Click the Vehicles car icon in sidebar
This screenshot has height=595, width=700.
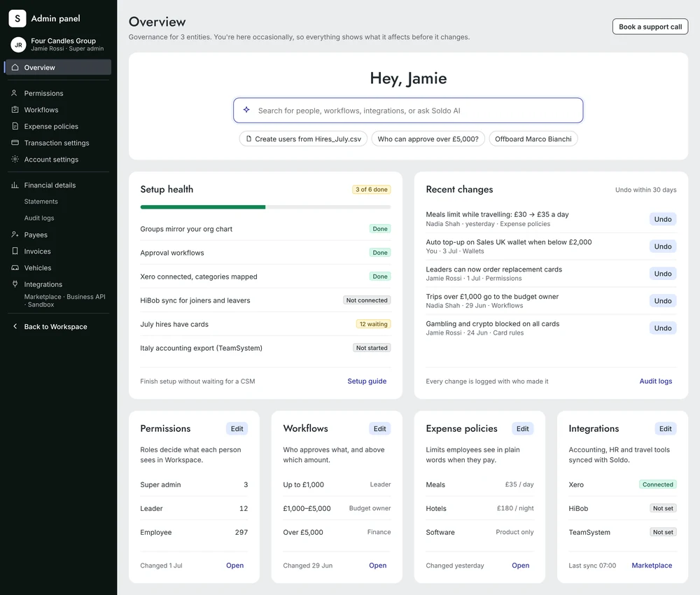(x=15, y=267)
